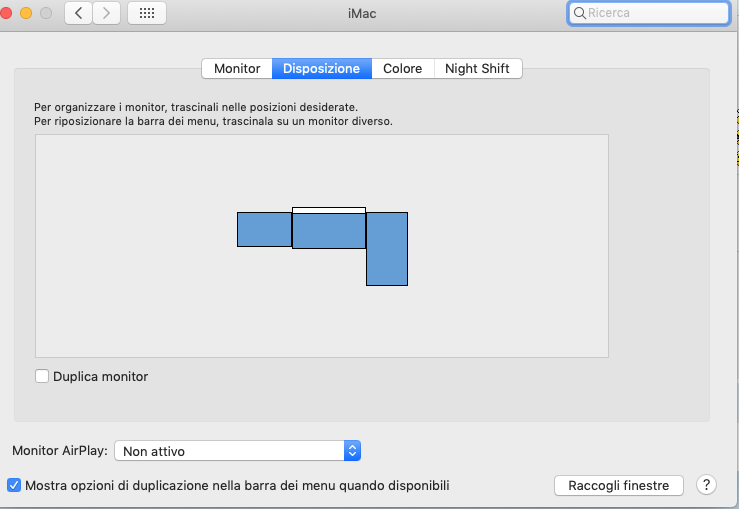Open help with question mark button
The width and height of the screenshot is (739, 509).
(x=706, y=485)
